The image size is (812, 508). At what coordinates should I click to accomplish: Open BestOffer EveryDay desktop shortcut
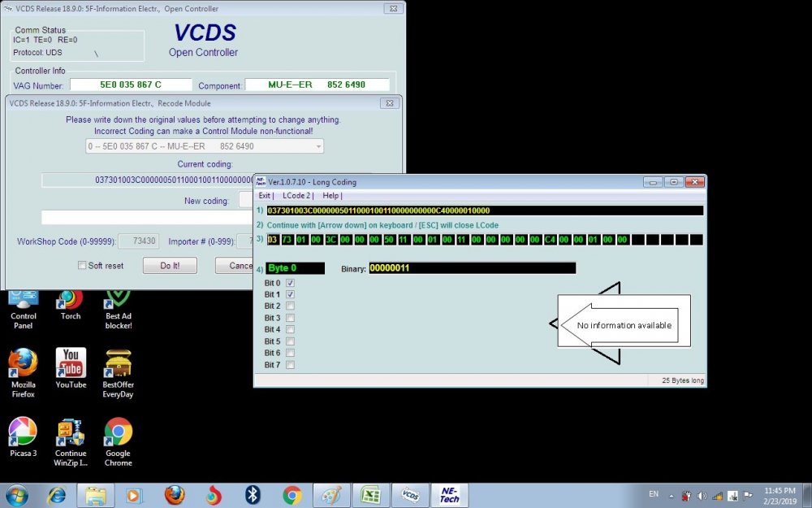tap(118, 373)
